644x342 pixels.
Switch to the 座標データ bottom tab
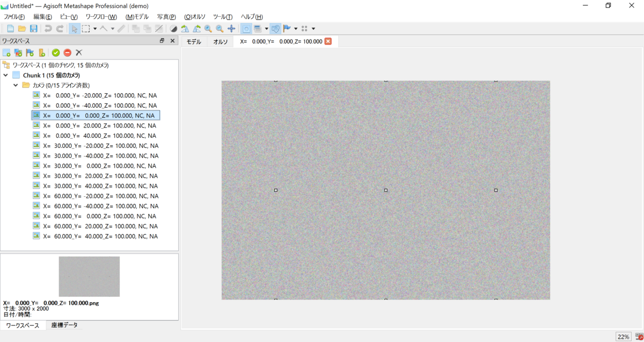coord(64,325)
